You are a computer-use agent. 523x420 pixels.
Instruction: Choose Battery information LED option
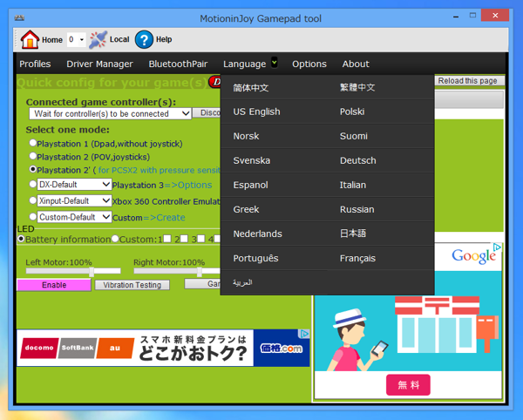point(21,239)
